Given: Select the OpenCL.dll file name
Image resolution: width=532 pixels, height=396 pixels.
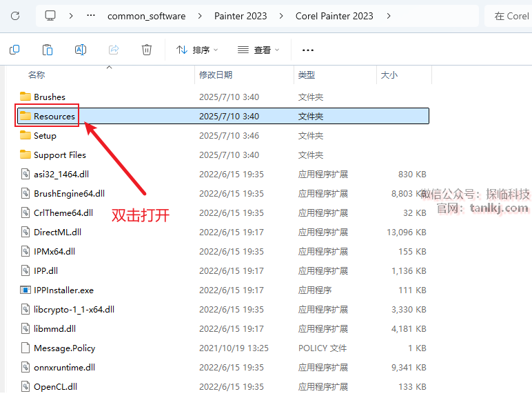Looking at the screenshot, I should point(55,387).
